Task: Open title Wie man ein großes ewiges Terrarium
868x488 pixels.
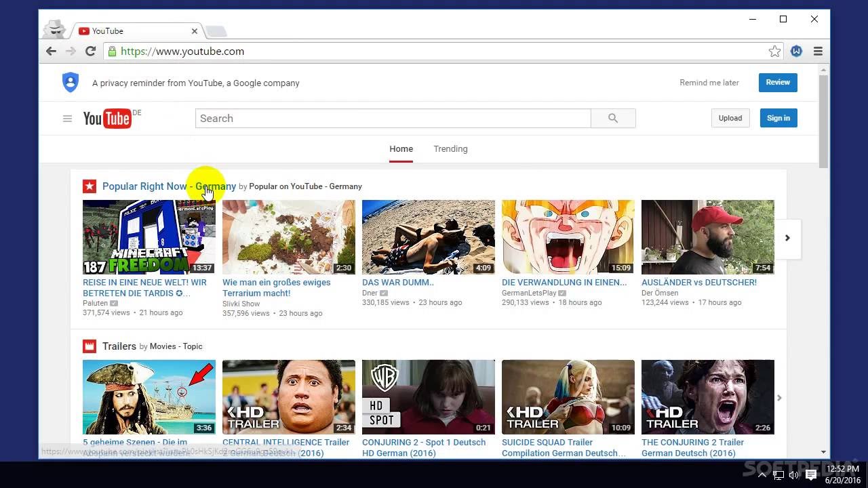Action: (x=277, y=288)
